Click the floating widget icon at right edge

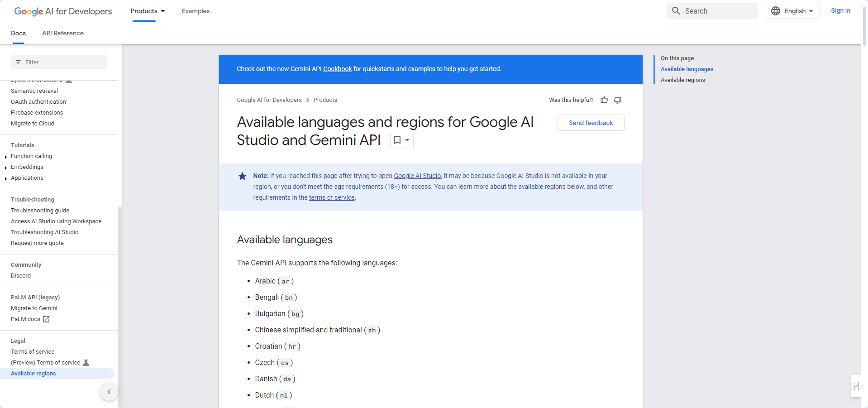[x=856, y=386]
